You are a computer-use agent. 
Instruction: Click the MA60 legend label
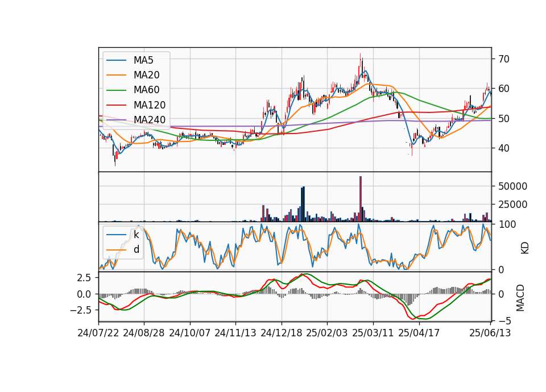pyautogui.click(x=146, y=90)
